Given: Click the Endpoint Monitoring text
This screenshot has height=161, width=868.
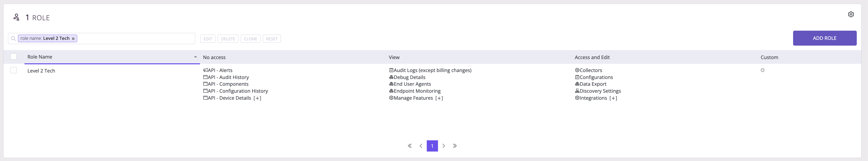Looking at the screenshot, I should coord(417,91).
